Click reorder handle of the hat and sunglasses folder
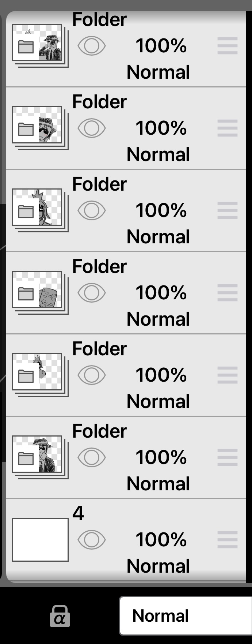This screenshot has width=252, height=644. [x=228, y=128]
